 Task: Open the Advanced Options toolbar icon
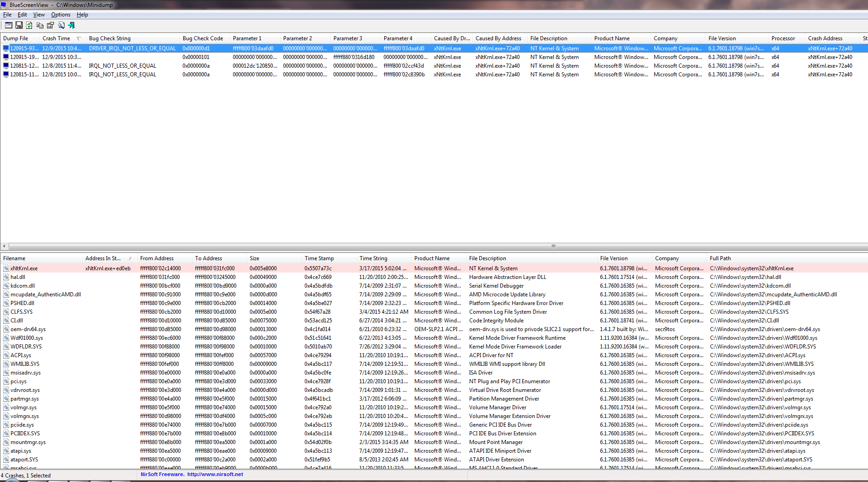[x=9, y=25]
